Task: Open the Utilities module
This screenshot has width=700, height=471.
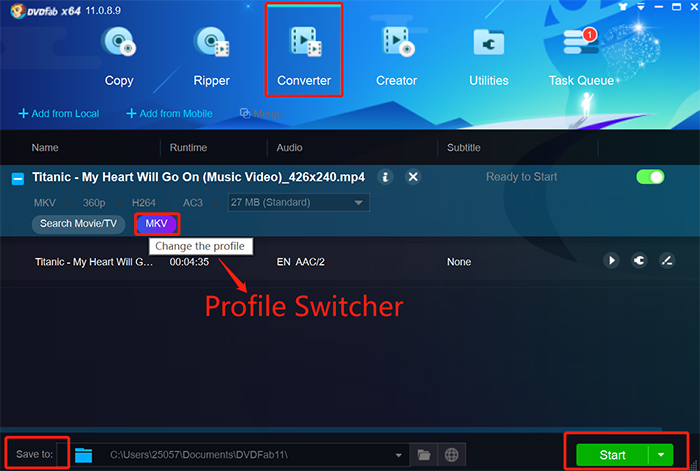Action: click(x=488, y=55)
